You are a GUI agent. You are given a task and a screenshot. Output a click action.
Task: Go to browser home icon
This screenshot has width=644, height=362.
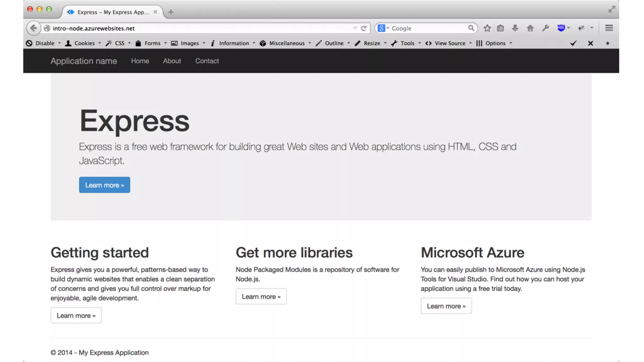[530, 28]
